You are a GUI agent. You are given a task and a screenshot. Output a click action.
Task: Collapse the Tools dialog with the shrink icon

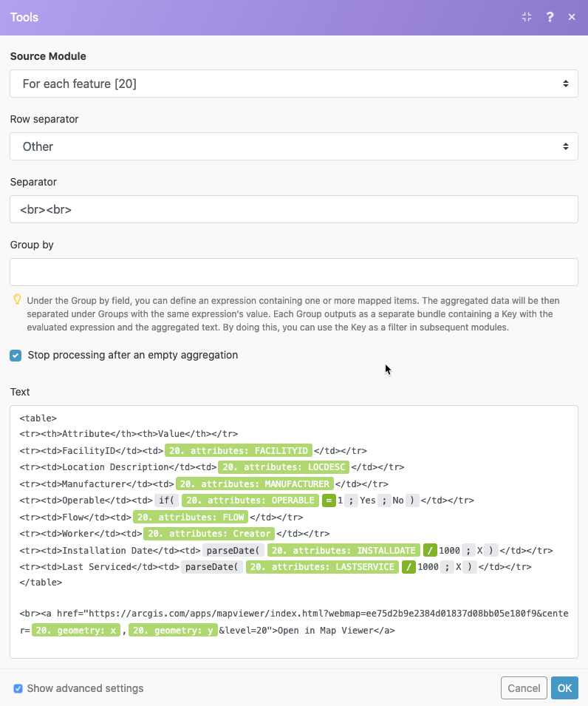click(x=527, y=17)
